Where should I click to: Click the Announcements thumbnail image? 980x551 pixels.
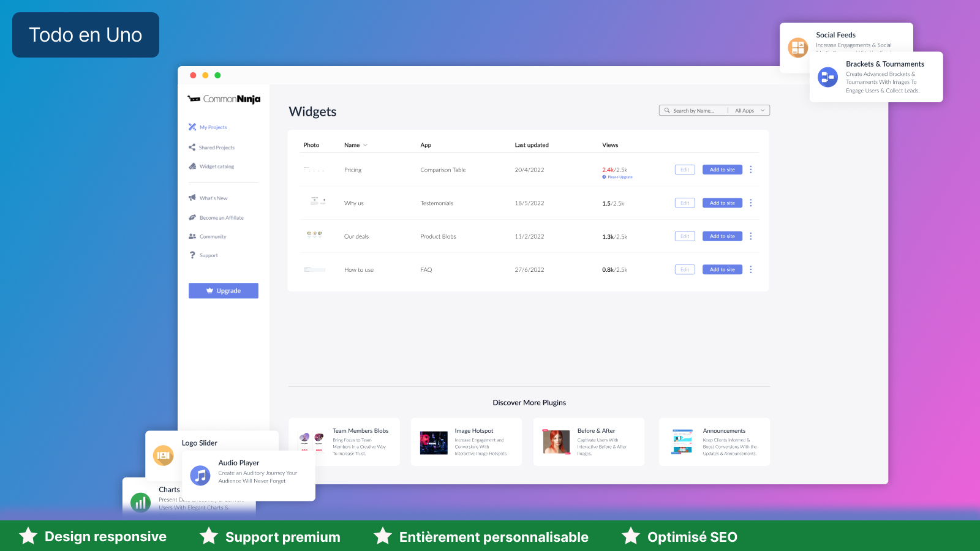click(x=682, y=442)
